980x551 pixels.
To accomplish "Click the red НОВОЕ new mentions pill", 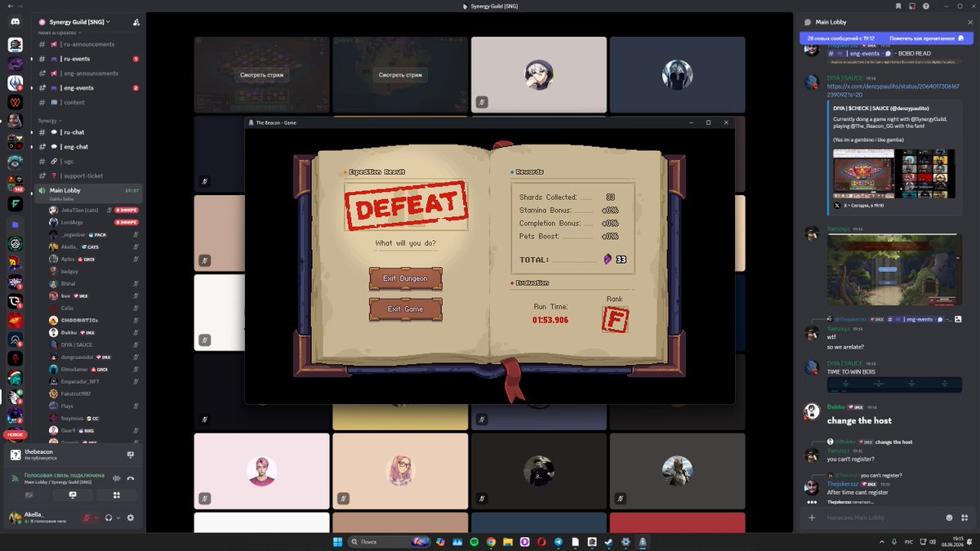I will coord(16,435).
